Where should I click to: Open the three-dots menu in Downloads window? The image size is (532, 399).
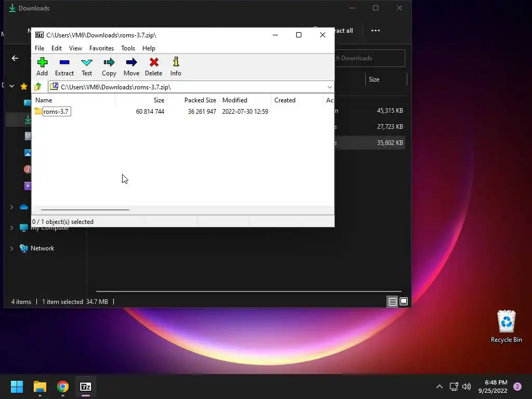point(375,31)
